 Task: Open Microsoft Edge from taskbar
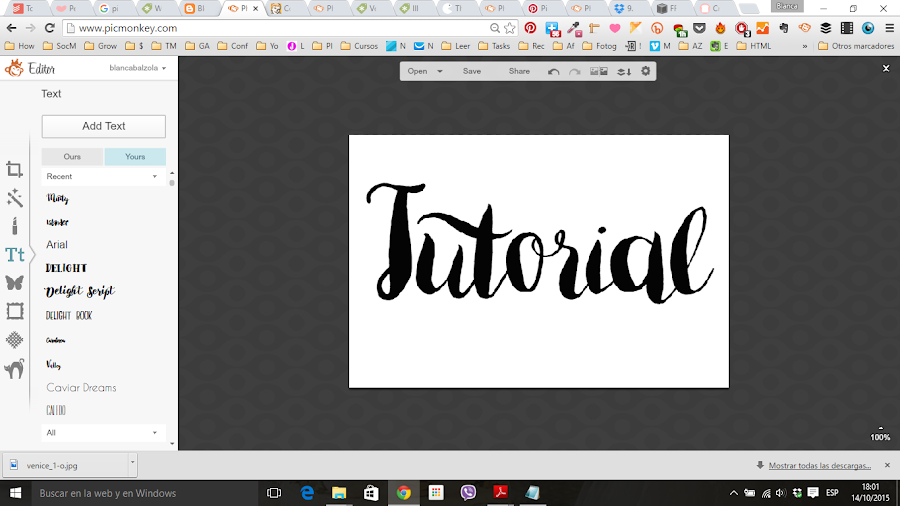(307, 493)
